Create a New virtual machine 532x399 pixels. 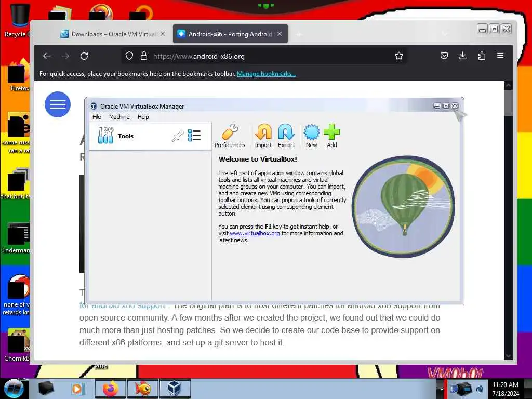(x=312, y=136)
